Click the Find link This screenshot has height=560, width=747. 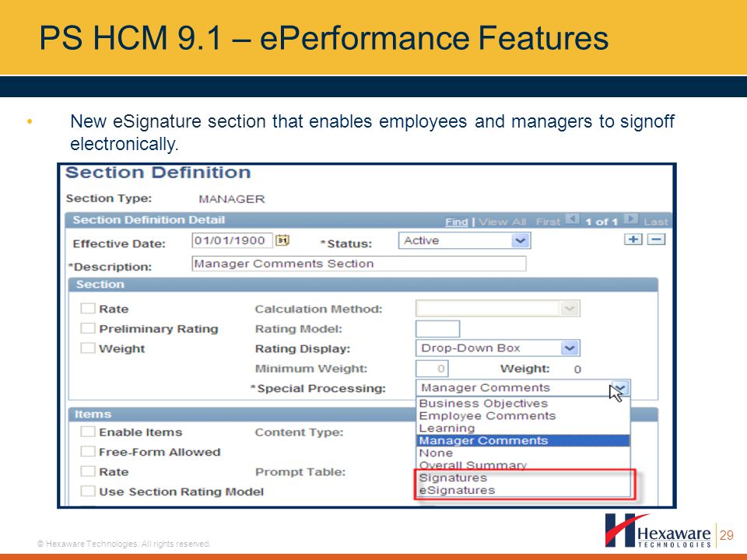click(457, 222)
